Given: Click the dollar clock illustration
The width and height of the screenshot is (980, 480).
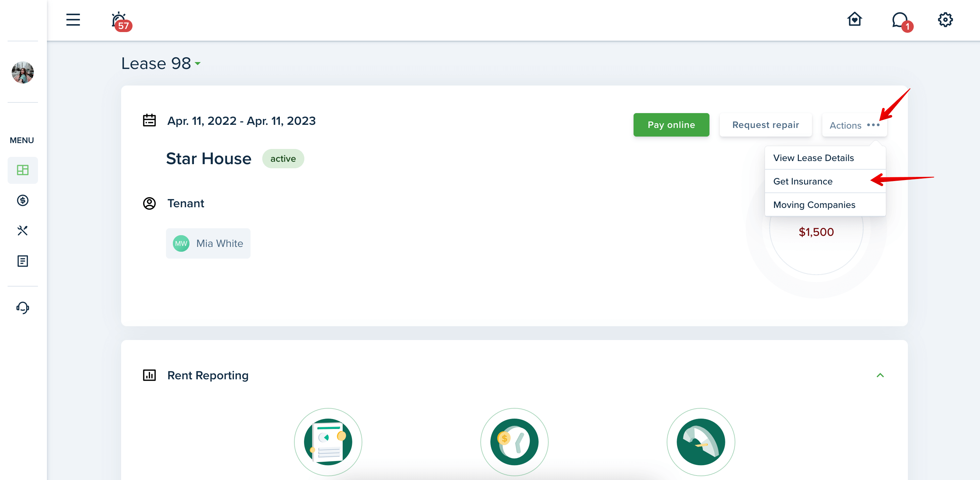Looking at the screenshot, I should (x=514, y=442).
